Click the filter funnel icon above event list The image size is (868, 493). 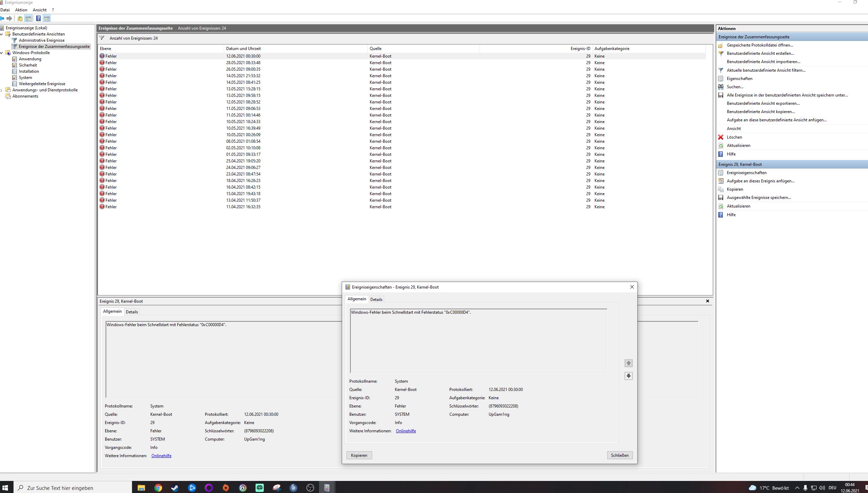pyautogui.click(x=102, y=38)
